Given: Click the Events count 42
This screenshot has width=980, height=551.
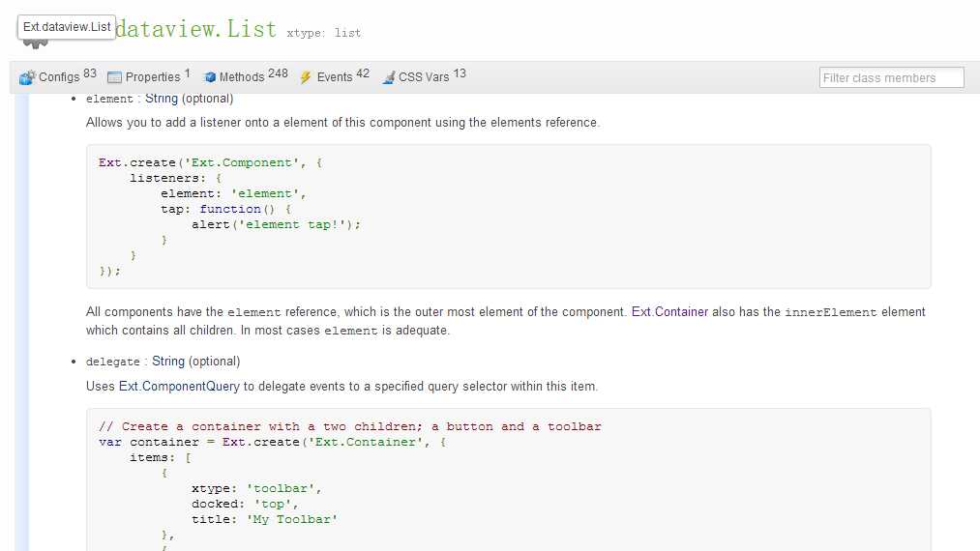Looking at the screenshot, I should pyautogui.click(x=363, y=73).
